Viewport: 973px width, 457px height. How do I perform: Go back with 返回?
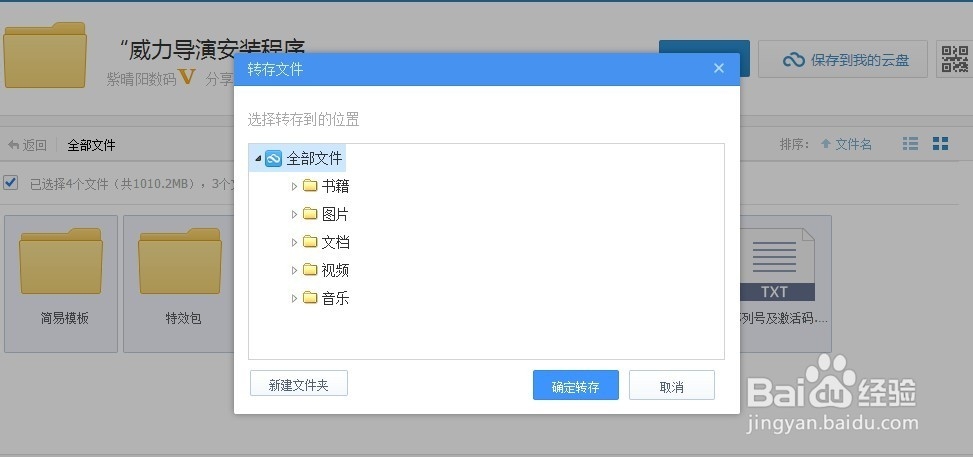(x=27, y=145)
